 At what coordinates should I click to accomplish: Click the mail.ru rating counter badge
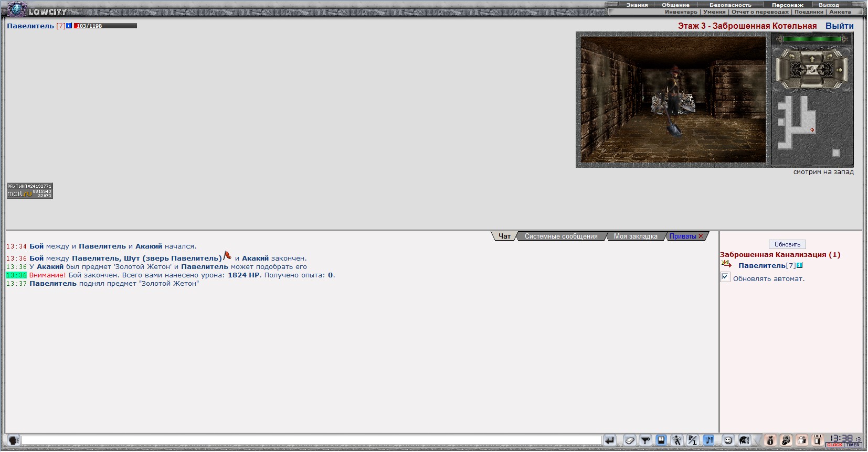[x=29, y=191]
